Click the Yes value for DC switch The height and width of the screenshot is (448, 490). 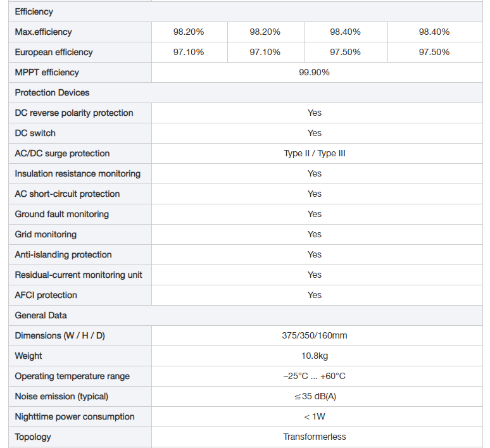[315, 133]
